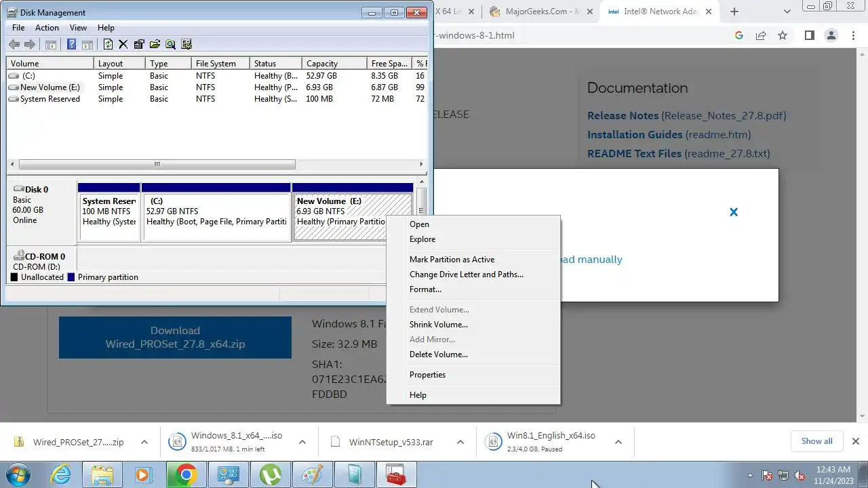Screen dimensions: 868x488
Task: Switch to Chrome via its taskbar icon
Action: click(x=186, y=475)
